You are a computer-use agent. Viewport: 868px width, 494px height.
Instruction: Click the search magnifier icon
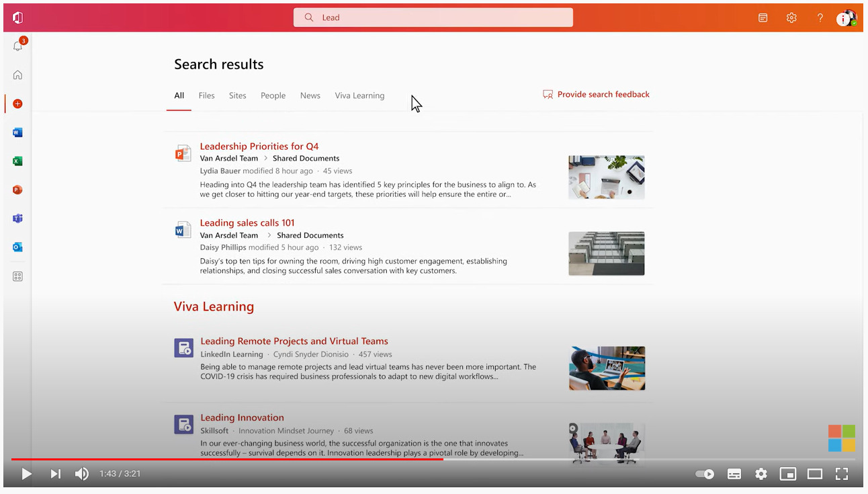309,17
